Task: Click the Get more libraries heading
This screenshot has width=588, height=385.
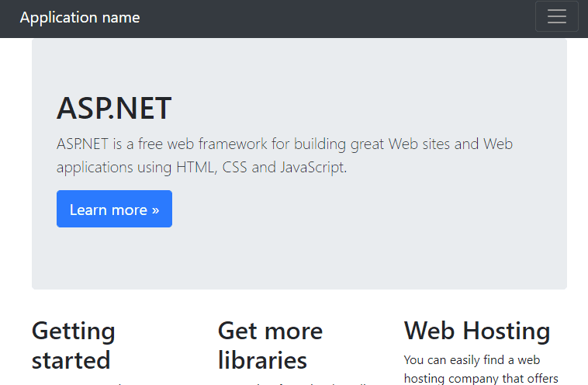Action: [271, 345]
